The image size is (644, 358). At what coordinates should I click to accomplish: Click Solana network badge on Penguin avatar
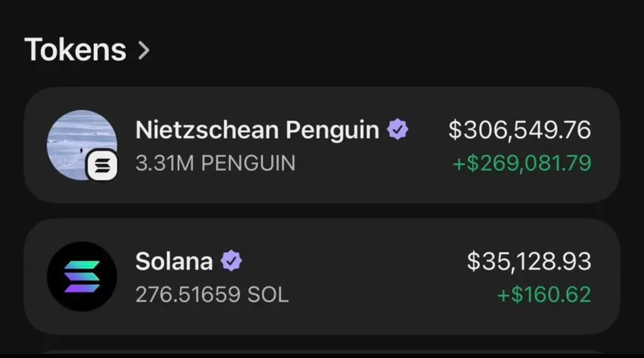[102, 166]
